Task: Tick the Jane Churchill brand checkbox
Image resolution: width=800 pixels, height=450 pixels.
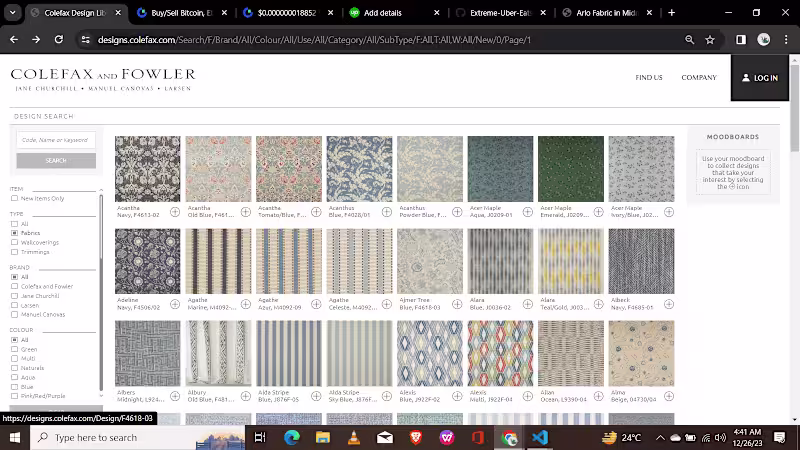Action: pos(15,296)
